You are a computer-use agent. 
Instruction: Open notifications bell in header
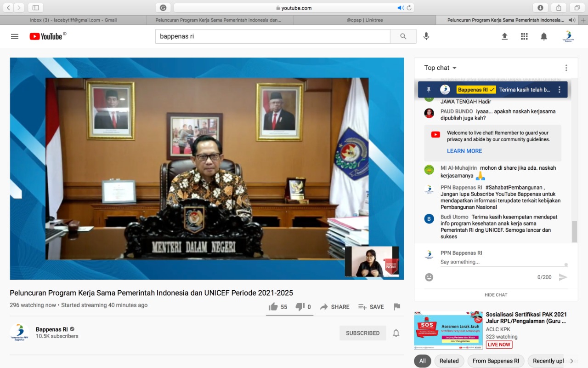point(544,36)
